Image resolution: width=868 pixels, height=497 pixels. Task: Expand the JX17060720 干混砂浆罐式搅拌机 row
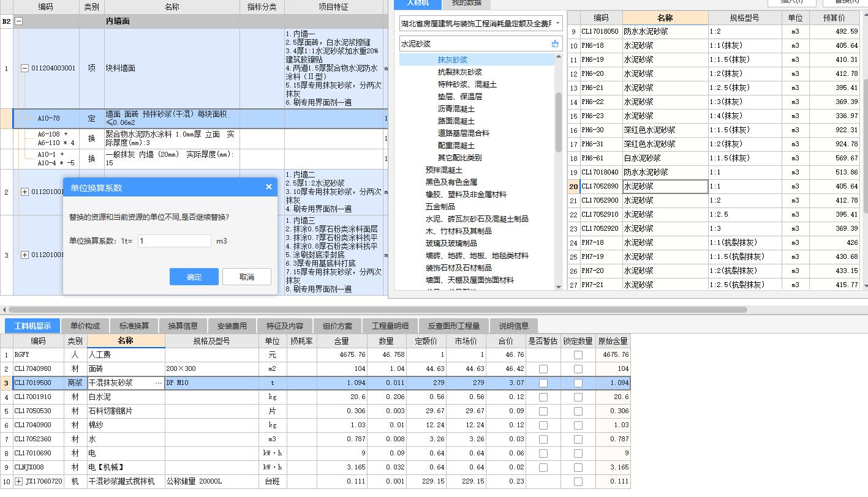[18, 482]
